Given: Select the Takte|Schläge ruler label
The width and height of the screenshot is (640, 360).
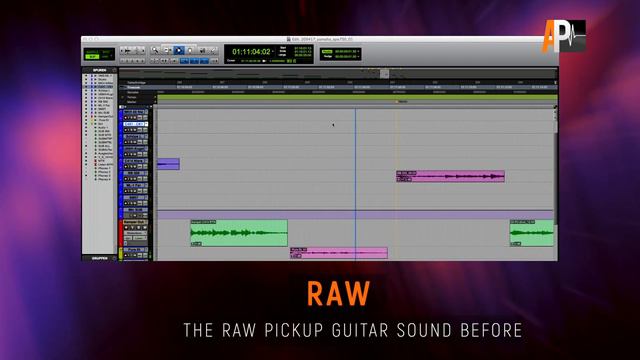Looking at the screenshot, I should (136, 83).
